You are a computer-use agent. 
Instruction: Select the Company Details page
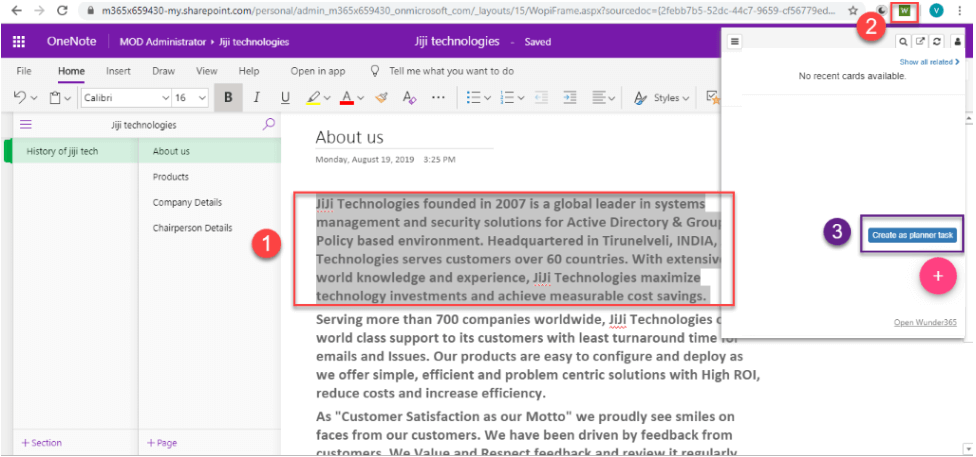coord(187,202)
